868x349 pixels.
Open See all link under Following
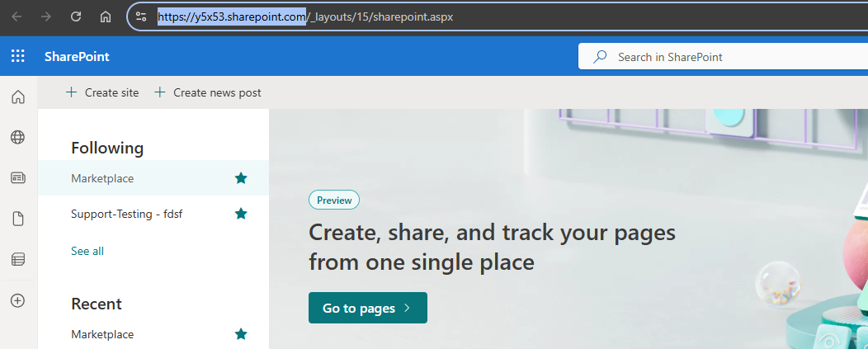[87, 251]
